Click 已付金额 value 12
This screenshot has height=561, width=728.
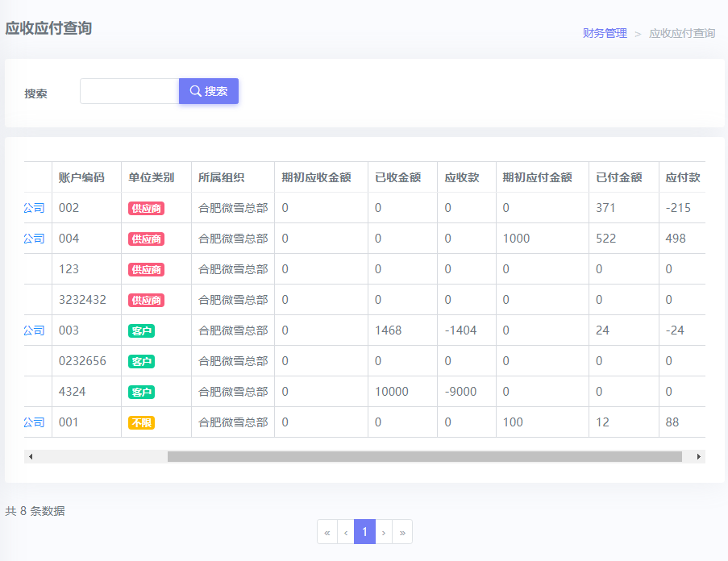tap(603, 422)
